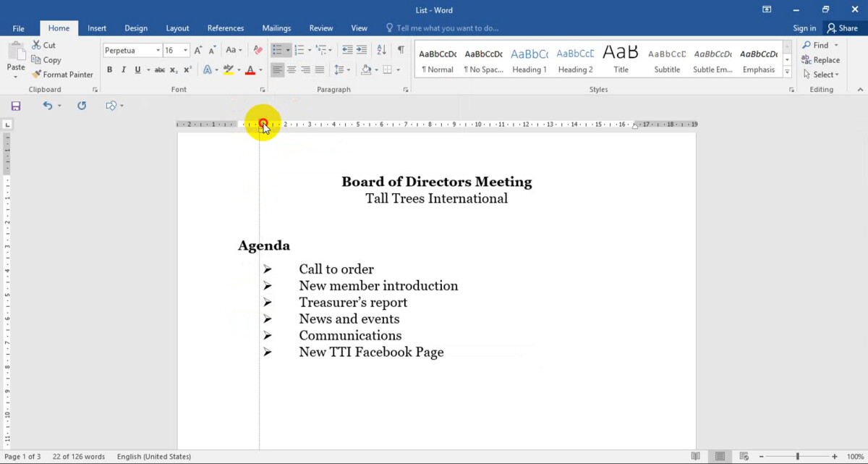The width and height of the screenshot is (868, 464).
Task: Click the Increase Indent icon
Action: [361, 50]
